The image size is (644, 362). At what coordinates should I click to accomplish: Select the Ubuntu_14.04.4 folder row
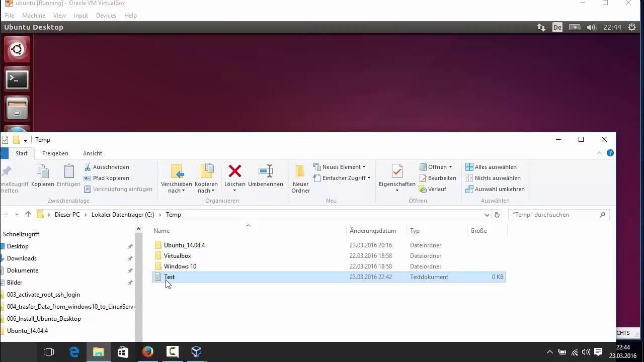[329, 245]
